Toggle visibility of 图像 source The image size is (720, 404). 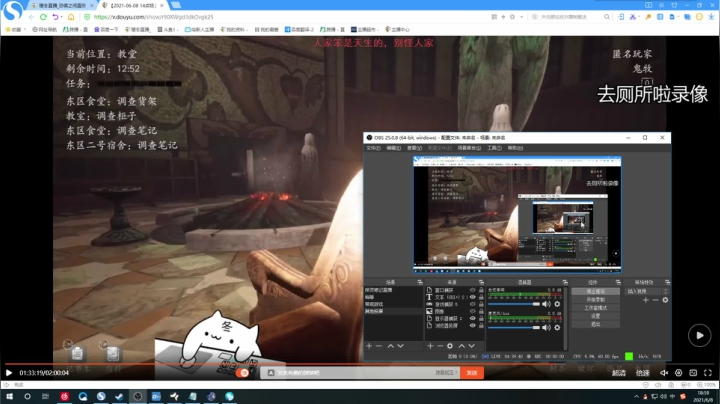pos(472,311)
